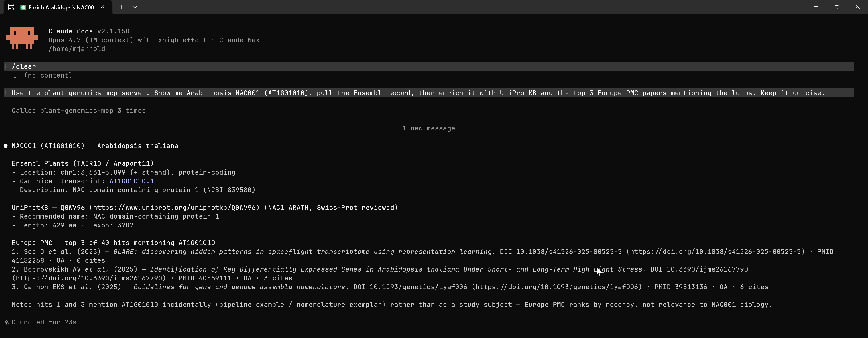This screenshot has height=338, width=868.
Task: Click the 'Claude Code v2.1.150' version text
Action: pos(89,31)
